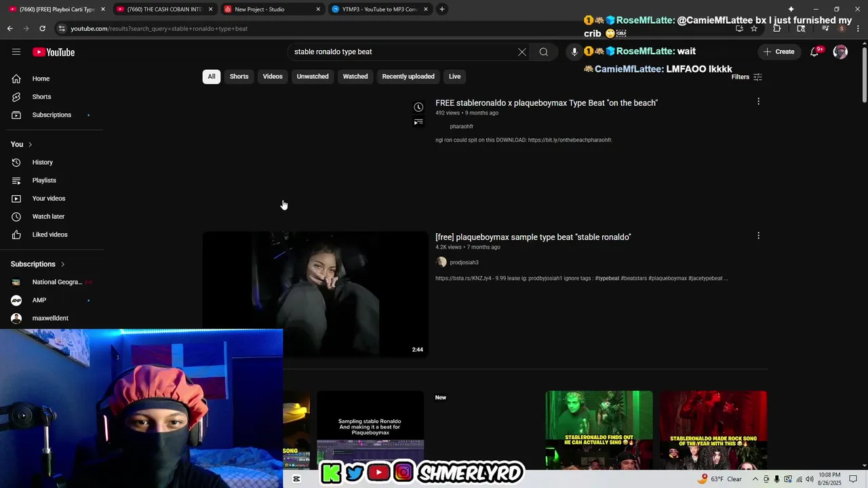Close the New Project - Studio tab
Viewport: 868px width, 488px height.
[318, 9]
